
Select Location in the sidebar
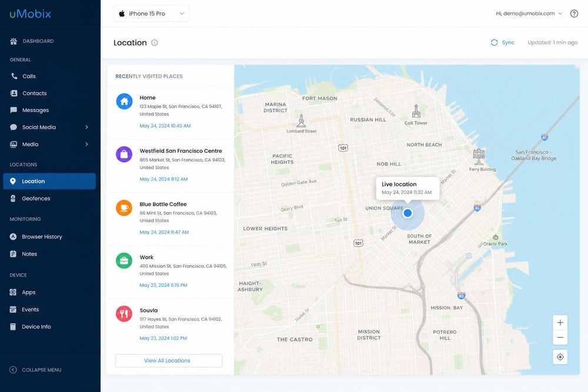[x=49, y=181]
